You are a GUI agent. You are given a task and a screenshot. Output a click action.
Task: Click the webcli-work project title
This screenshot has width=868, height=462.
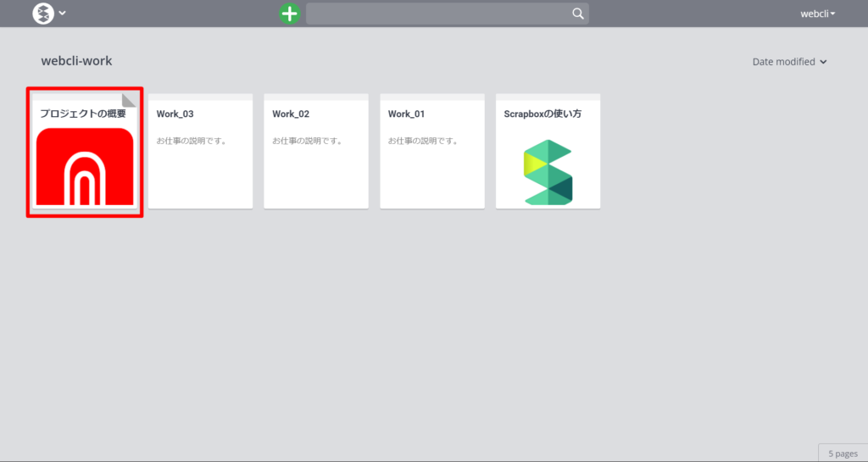click(x=76, y=61)
